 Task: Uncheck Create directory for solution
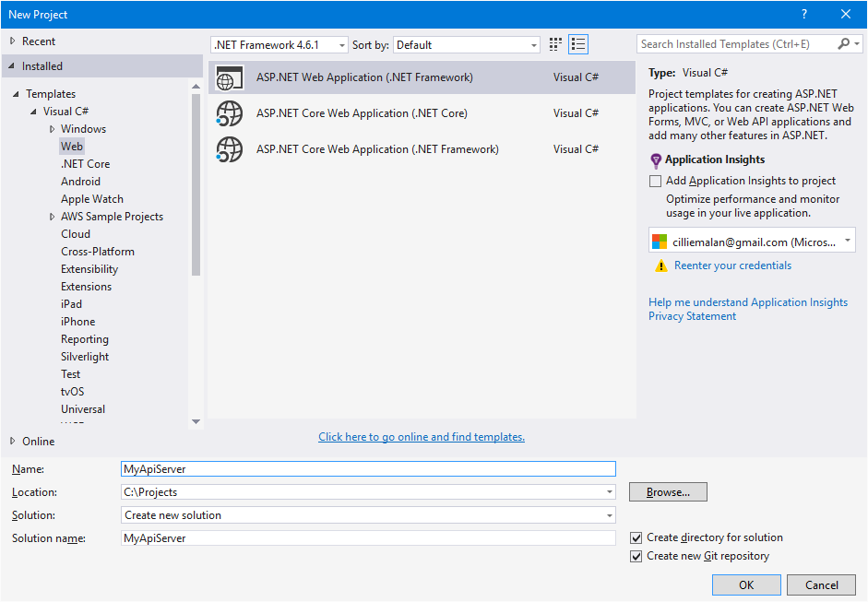636,537
